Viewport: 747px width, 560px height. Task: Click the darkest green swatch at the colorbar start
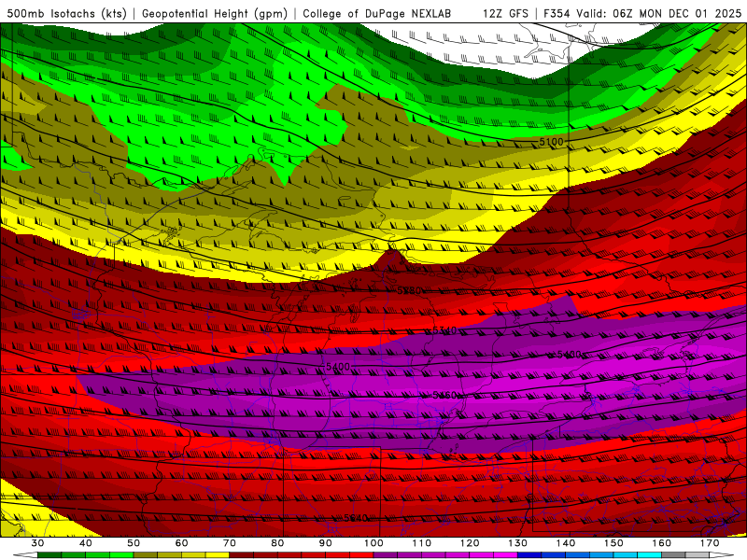click(x=49, y=555)
